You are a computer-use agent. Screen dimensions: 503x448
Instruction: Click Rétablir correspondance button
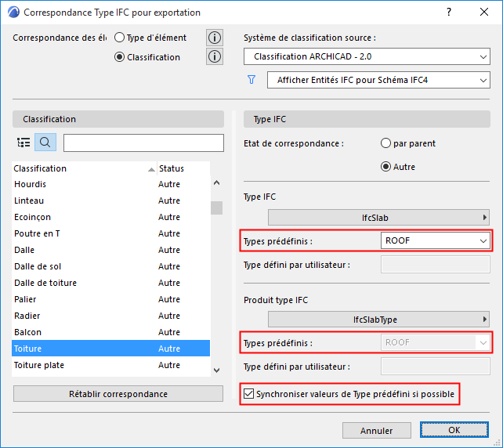118,394
